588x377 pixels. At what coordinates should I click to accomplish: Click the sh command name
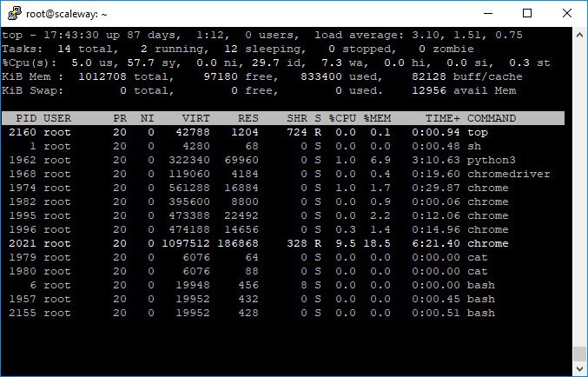(474, 146)
